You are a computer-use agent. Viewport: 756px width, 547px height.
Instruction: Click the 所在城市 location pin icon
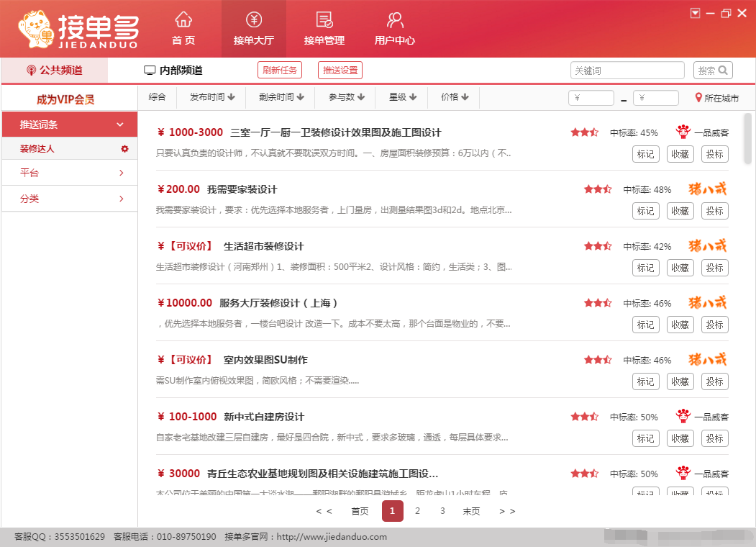698,98
